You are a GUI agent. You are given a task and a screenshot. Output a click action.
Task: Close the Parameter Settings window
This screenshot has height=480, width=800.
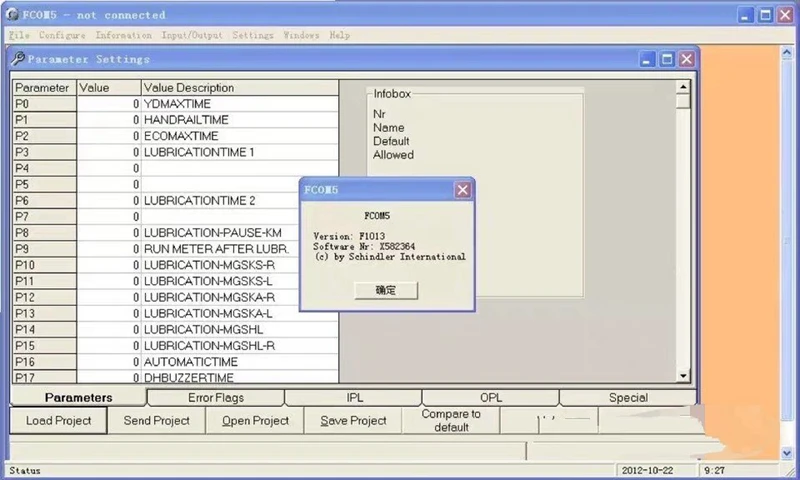click(687, 59)
